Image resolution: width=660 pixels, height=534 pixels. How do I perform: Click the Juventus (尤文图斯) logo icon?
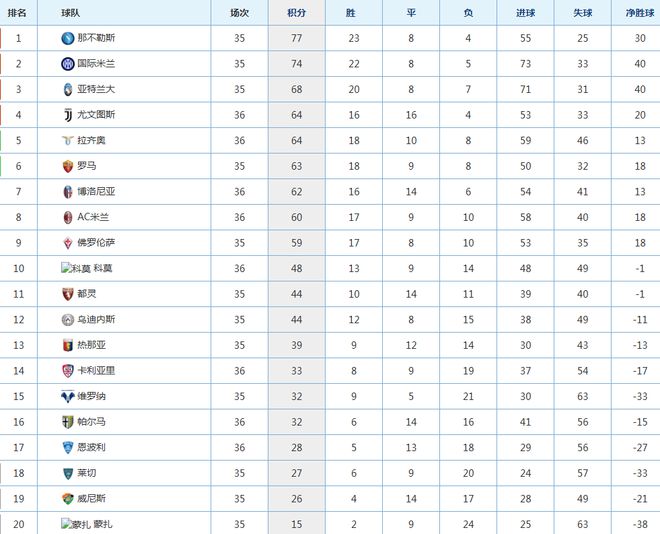[68, 115]
